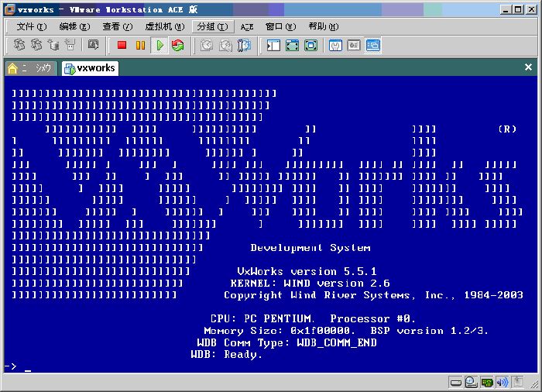The image size is (542, 392).
Task: Open the 编辑 (E) menu
Action: coord(74,26)
